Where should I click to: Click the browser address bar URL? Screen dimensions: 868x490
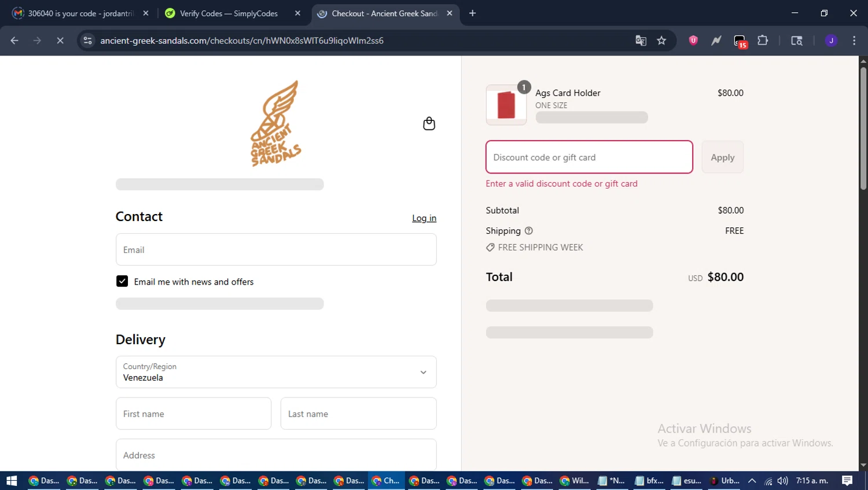242,40
